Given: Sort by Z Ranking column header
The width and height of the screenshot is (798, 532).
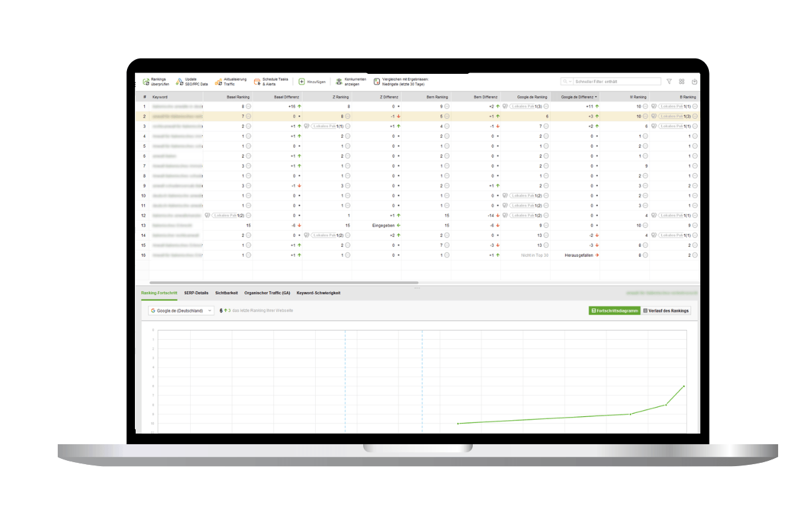Looking at the screenshot, I should (327, 96).
